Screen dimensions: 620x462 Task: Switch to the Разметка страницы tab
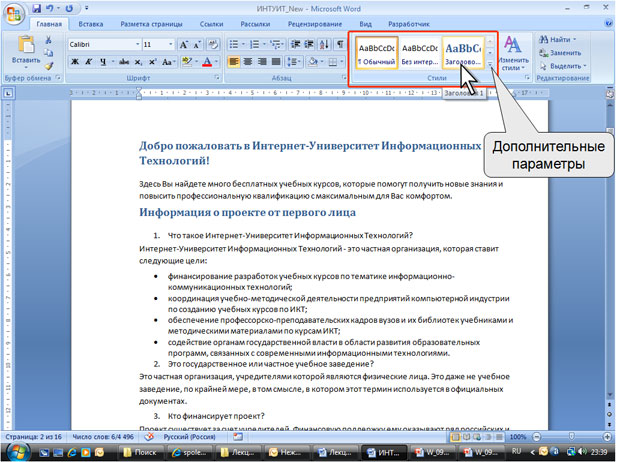[x=151, y=24]
